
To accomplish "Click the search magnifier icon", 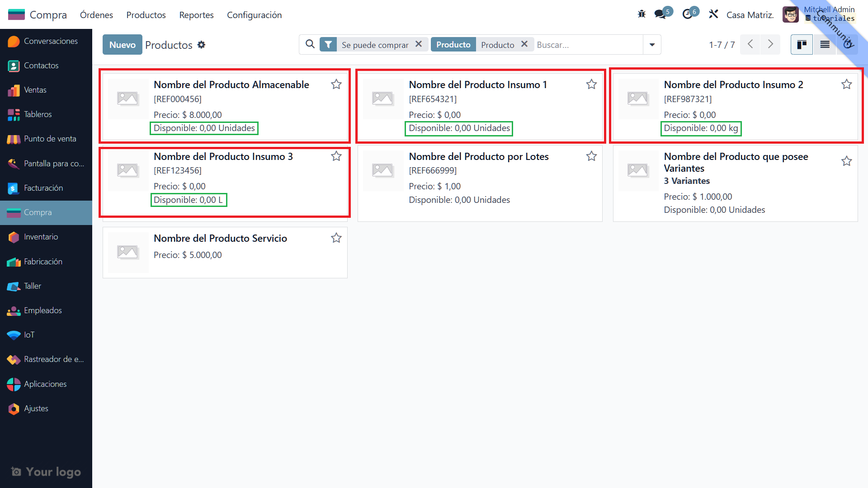I will [310, 44].
